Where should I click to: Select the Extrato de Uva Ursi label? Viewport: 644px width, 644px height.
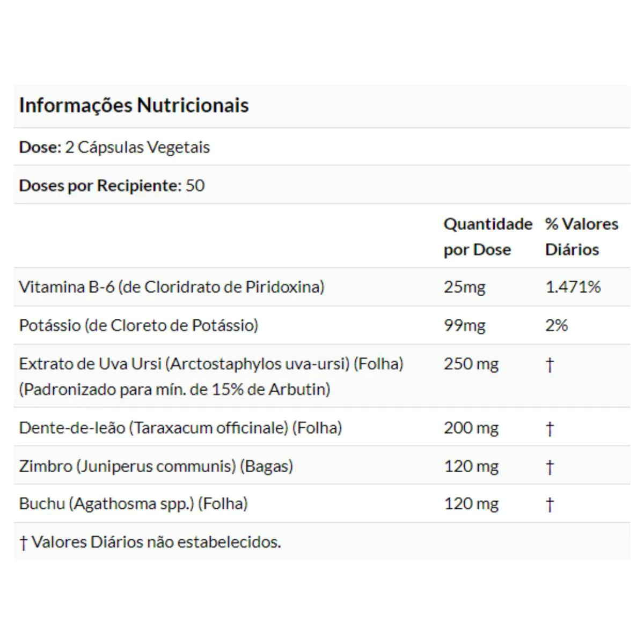211,376
